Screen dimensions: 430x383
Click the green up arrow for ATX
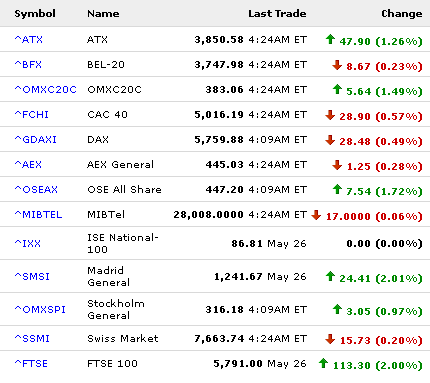click(x=330, y=39)
